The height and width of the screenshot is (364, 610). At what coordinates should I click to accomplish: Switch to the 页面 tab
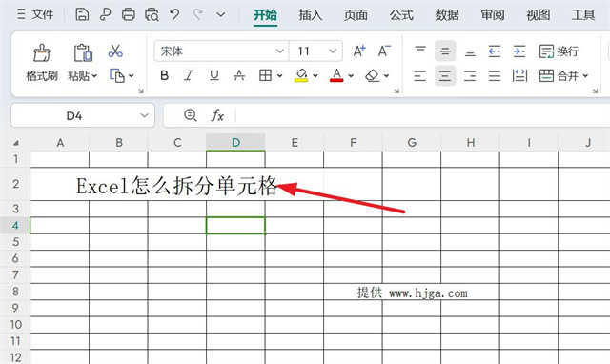pos(356,15)
